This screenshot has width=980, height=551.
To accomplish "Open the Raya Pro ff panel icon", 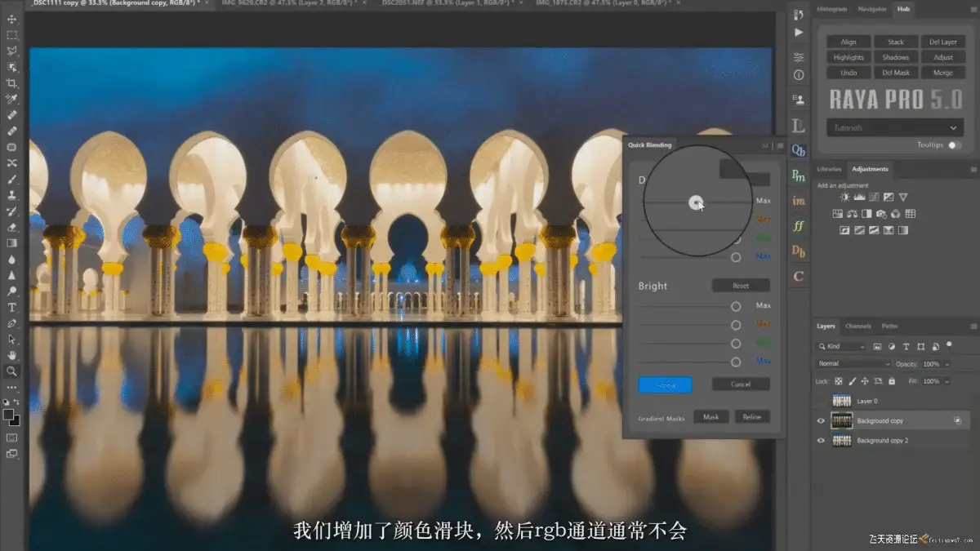I will click(x=799, y=225).
